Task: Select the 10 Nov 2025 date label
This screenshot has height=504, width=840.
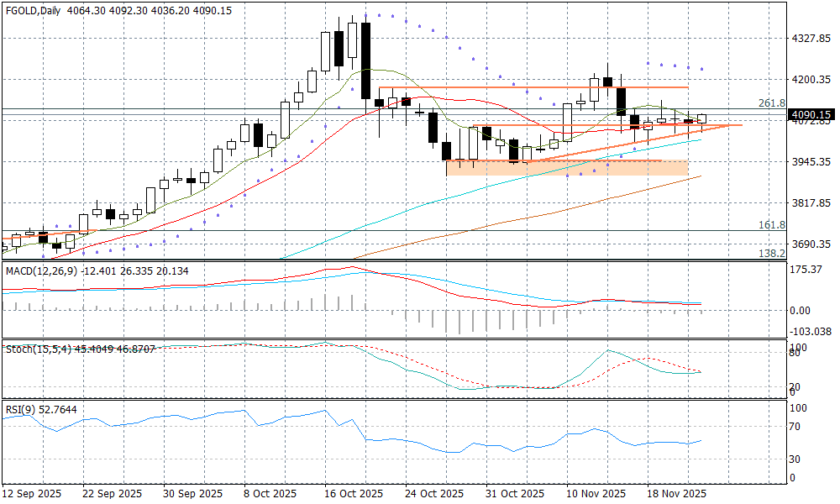Action: point(596,493)
